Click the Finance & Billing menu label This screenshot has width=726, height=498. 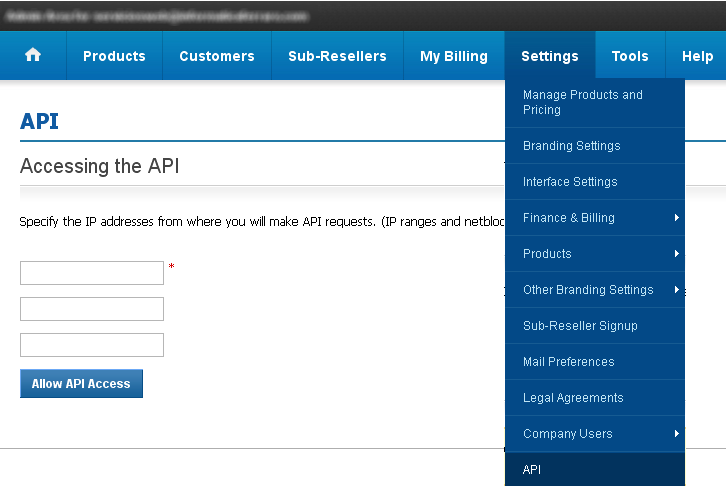(569, 218)
